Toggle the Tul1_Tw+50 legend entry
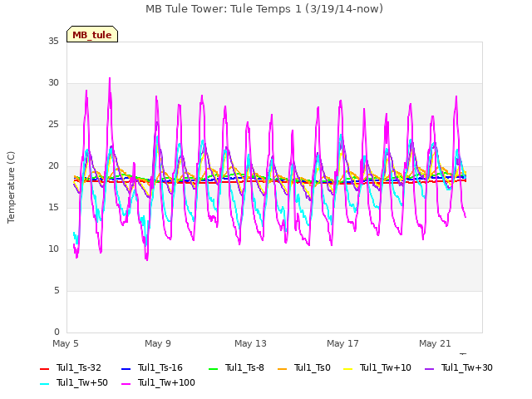This screenshot has height=399, width=532. click(74, 382)
